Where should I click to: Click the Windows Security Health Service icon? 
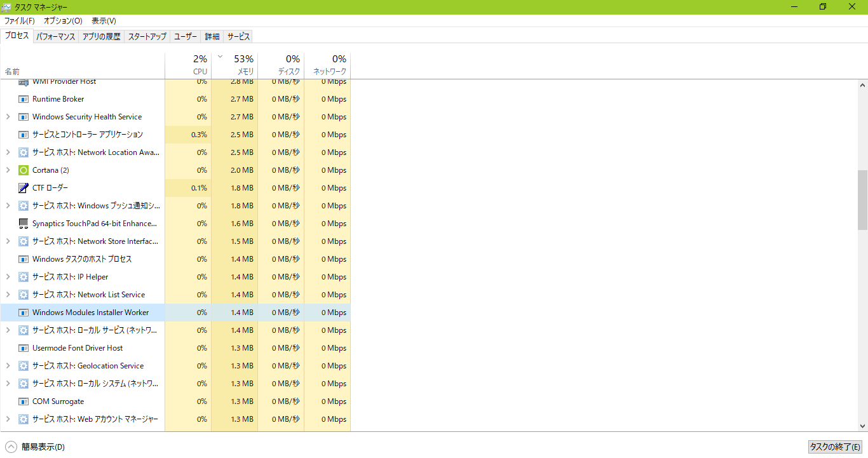24,117
